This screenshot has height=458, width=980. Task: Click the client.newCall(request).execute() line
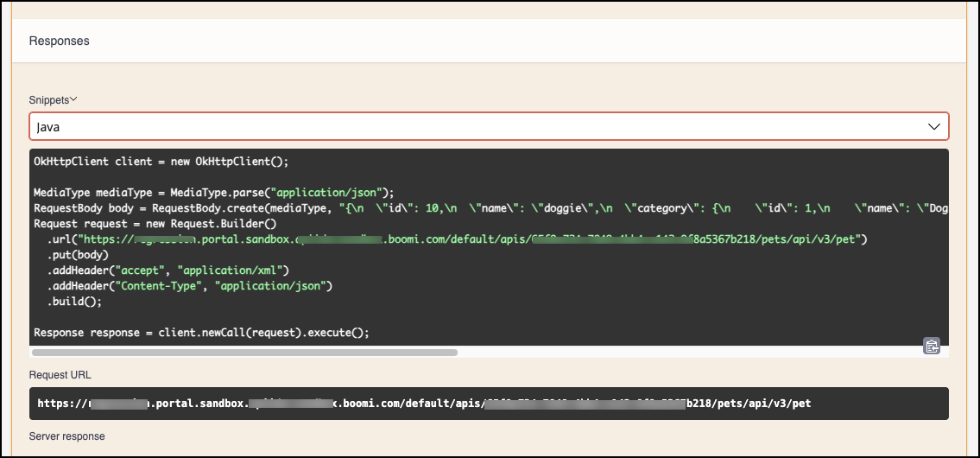pos(201,332)
